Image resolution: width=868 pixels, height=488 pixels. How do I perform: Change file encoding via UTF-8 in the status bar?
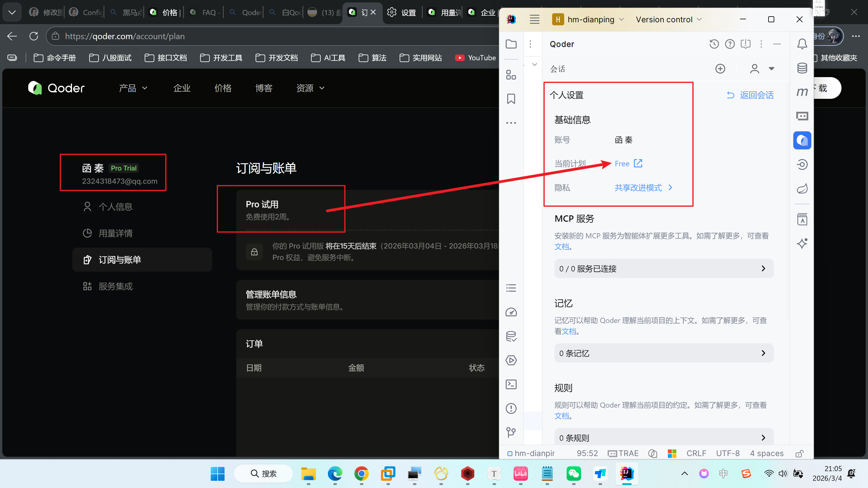pos(728,454)
